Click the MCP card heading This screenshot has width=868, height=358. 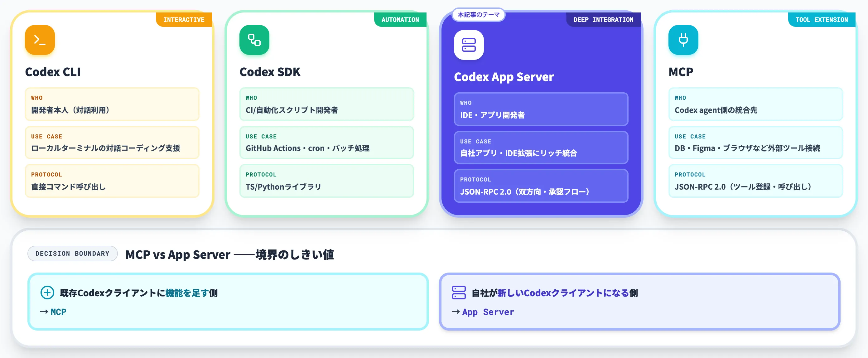[681, 72]
